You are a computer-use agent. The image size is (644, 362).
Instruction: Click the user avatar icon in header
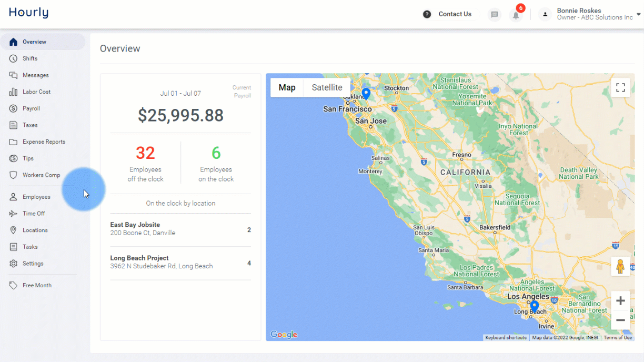546,14
